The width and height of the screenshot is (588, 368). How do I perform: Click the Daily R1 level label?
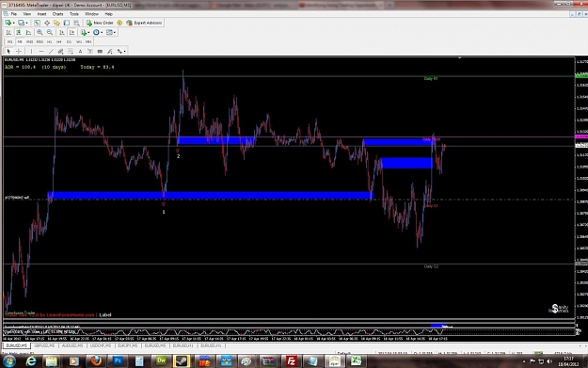(x=431, y=78)
